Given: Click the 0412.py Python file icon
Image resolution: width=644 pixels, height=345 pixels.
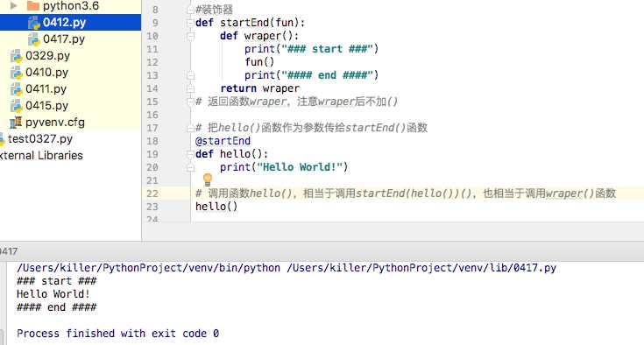Looking at the screenshot, I should [33, 23].
